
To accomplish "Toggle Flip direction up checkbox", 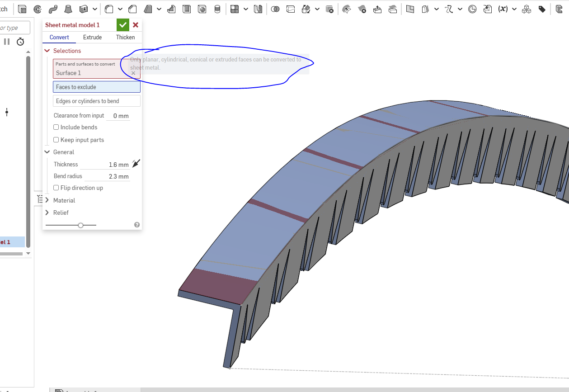I will click(56, 188).
